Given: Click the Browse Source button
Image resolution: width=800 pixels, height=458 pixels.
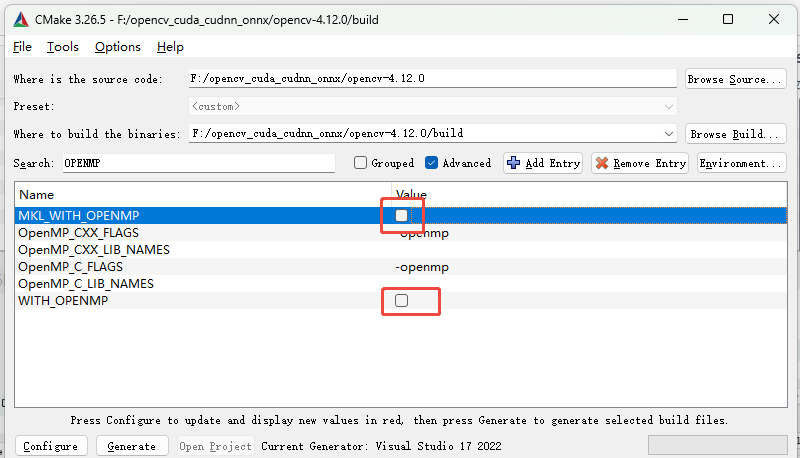Looking at the screenshot, I should click(735, 79).
